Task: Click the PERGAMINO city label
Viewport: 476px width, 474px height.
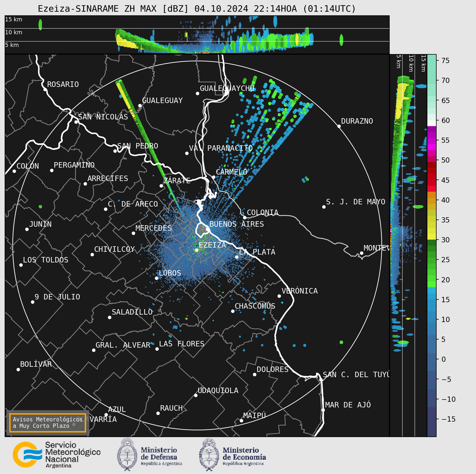Action: 74,165
